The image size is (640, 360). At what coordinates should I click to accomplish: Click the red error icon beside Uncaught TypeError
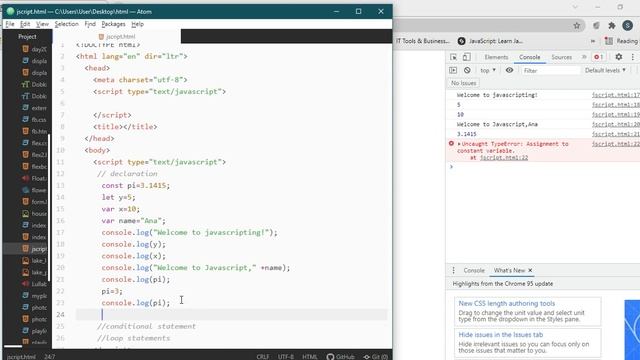tap(451, 144)
